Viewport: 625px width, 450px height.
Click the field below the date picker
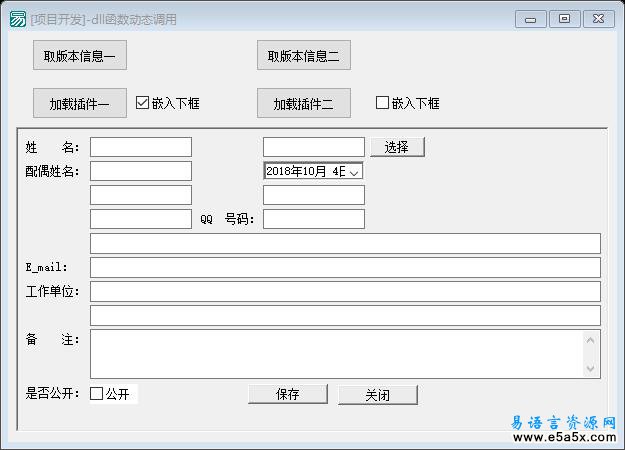coord(314,195)
